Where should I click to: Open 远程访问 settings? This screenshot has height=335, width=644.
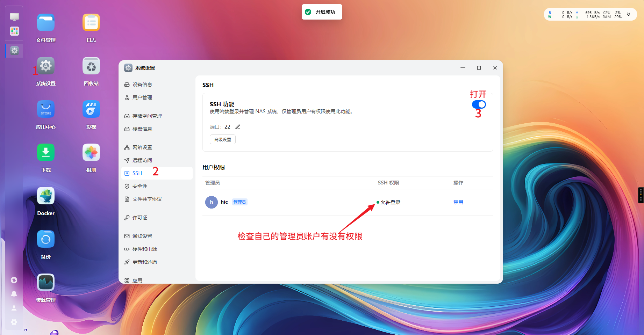point(157,160)
